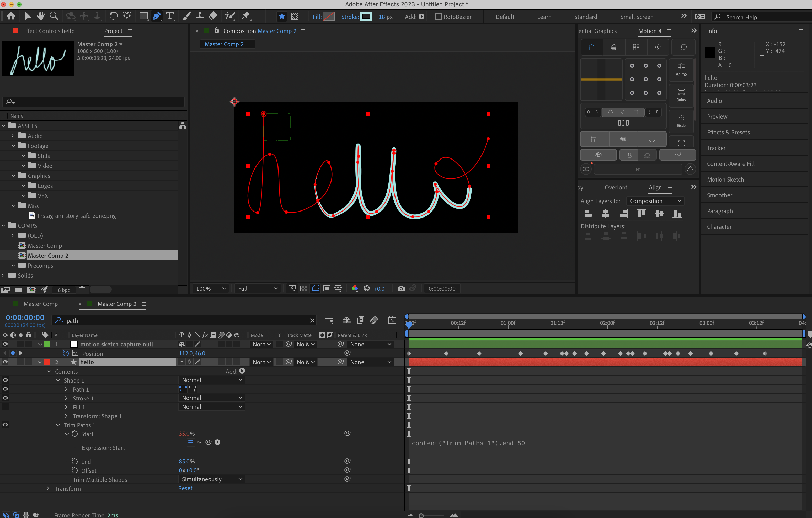Viewport: 812px width, 518px height.
Task: Open the Effects & Presets panel
Action: pyautogui.click(x=728, y=132)
